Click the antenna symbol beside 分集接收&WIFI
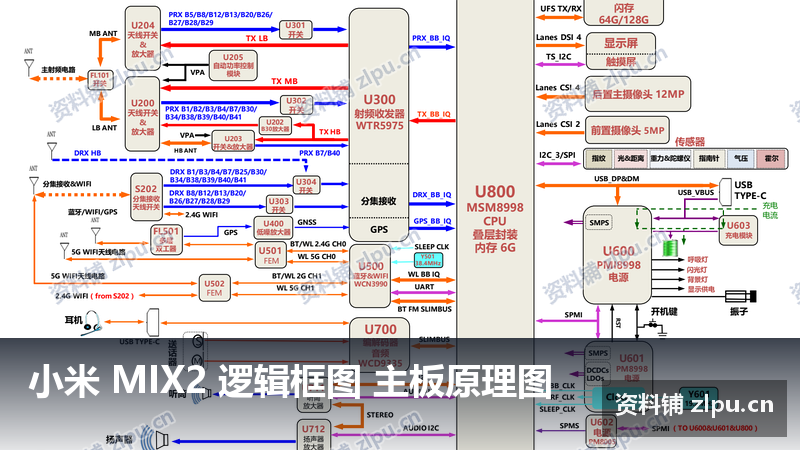Screen dimensions: 800x450 click(x=34, y=183)
